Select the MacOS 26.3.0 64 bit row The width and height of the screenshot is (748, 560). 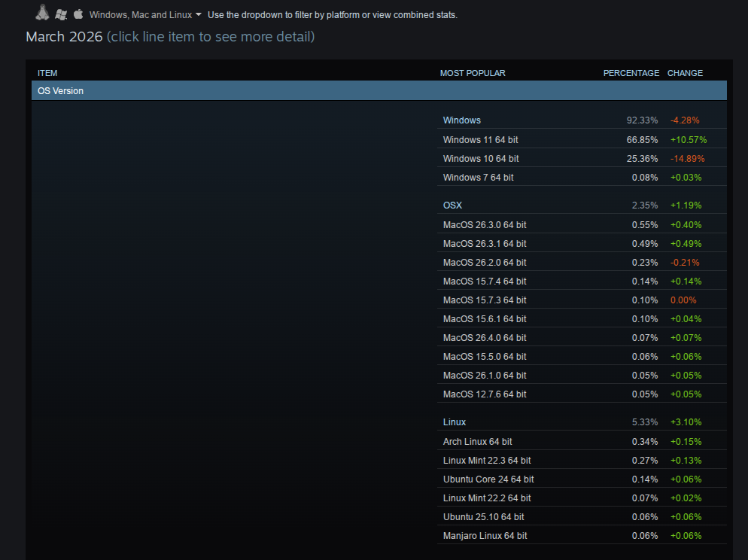click(582, 224)
